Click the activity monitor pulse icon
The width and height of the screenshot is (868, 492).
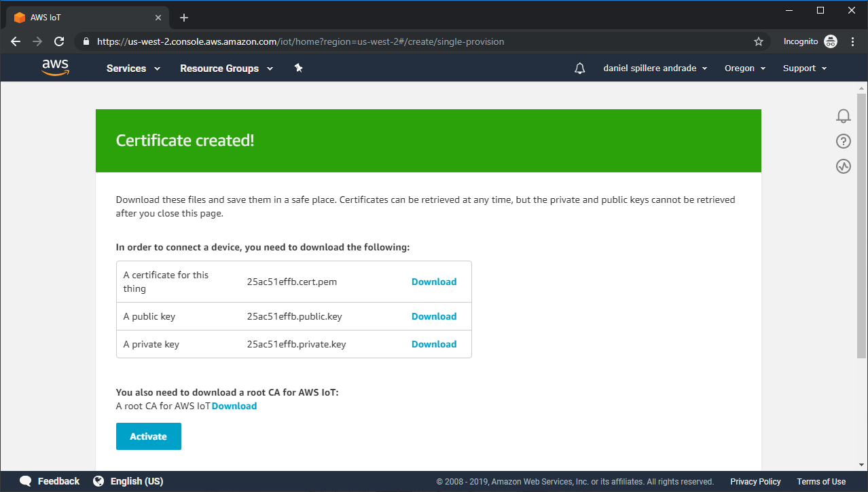click(843, 166)
